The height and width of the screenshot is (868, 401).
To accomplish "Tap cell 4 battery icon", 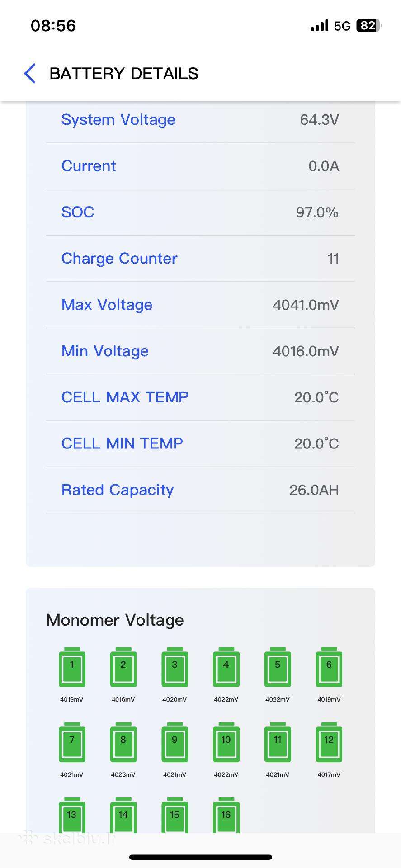I will 226,667.
